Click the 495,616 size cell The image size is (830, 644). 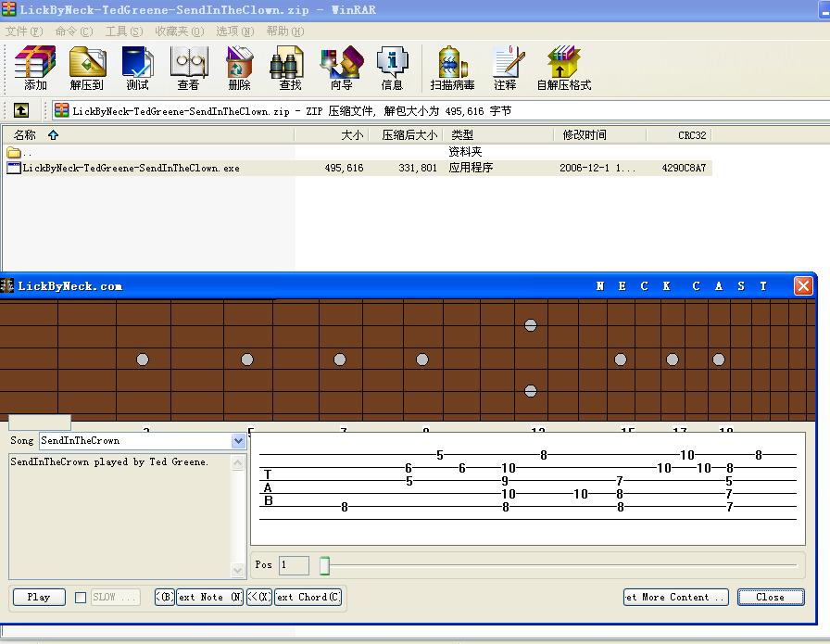tap(344, 168)
